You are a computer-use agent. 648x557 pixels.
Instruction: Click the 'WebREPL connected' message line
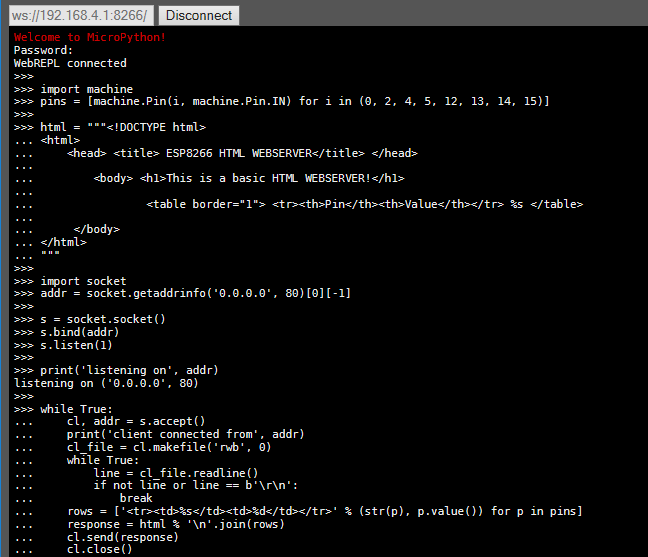click(70, 63)
